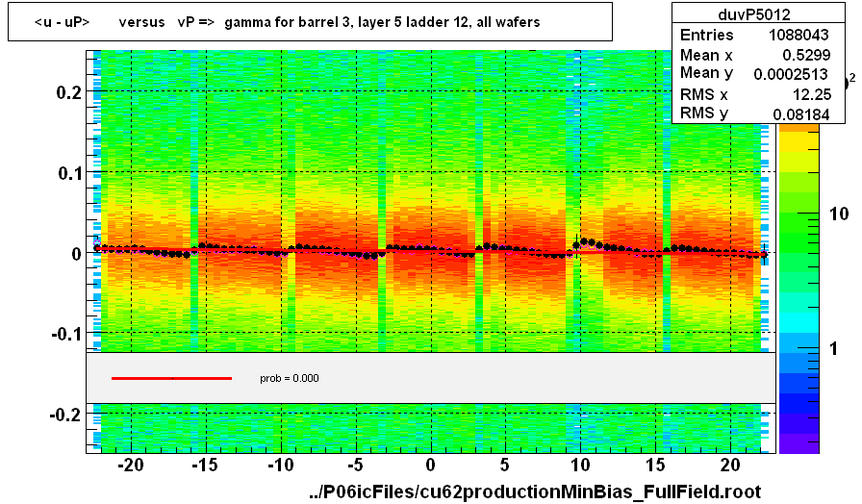Viewport: 862px width, 504px height.
Task: Click the 'prob = 0.000' legend label
Action: [x=290, y=378]
